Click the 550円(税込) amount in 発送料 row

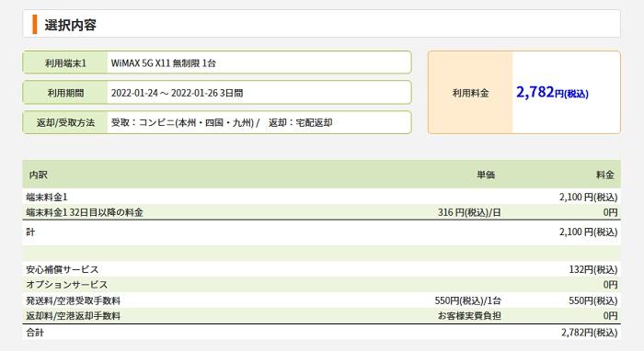click(x=593, y=300)
